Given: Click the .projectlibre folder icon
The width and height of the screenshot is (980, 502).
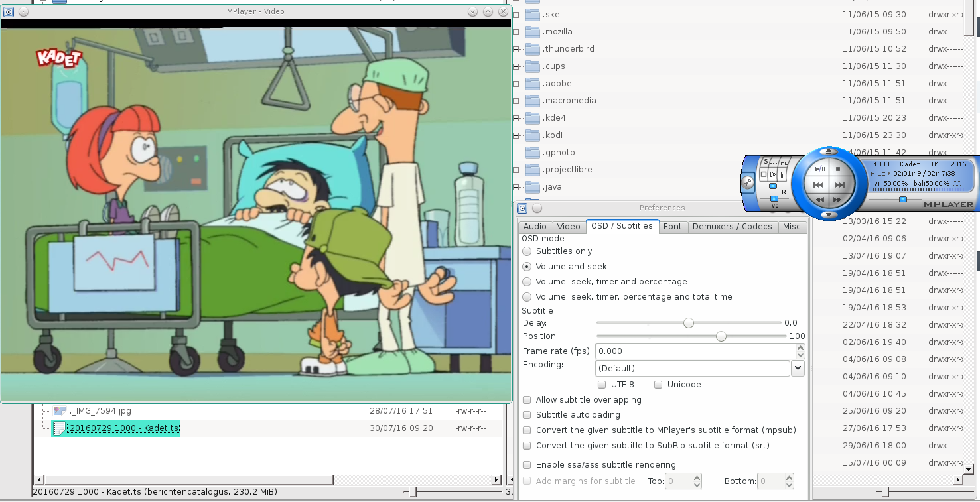Looking at the screenshot, I should point(533,170).
